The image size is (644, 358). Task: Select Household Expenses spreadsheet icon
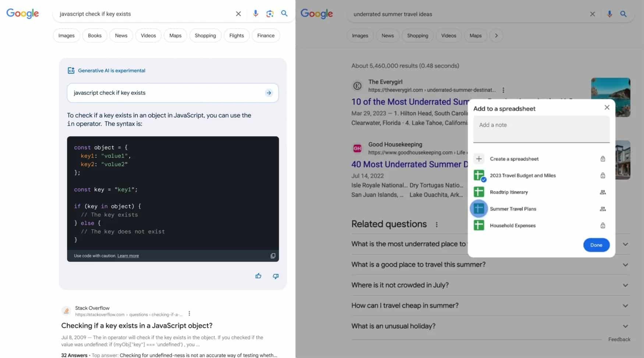pos(479,225)
